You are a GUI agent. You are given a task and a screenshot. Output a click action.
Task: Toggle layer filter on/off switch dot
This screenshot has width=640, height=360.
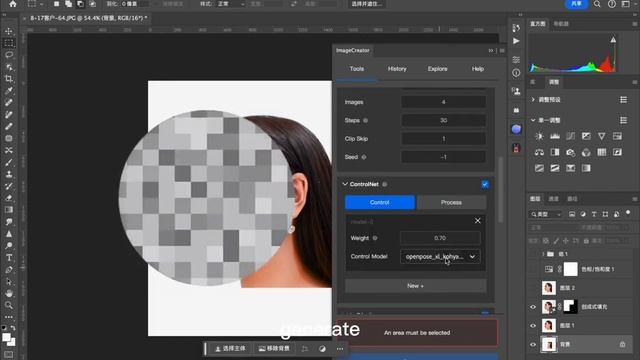coord(628,213)
